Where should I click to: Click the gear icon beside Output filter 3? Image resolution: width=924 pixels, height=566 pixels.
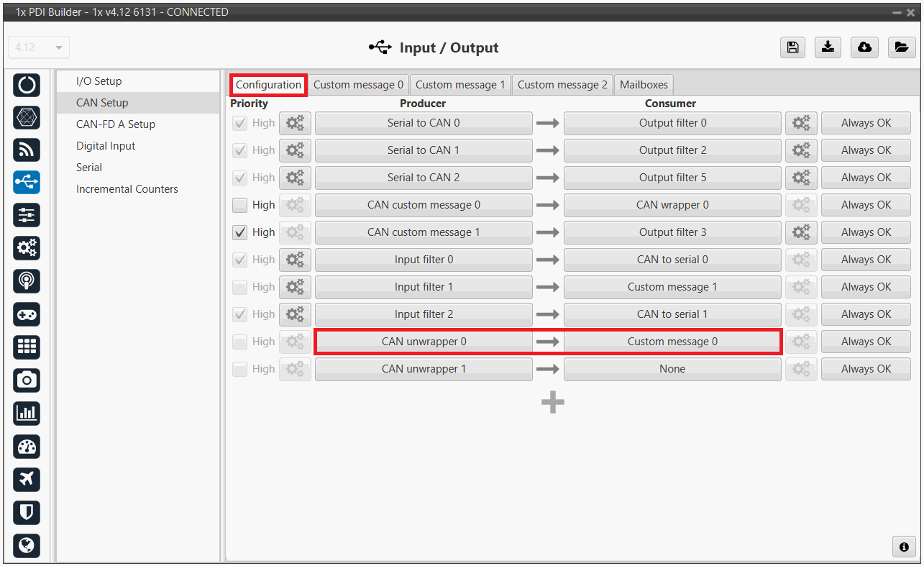coord(801,232)
